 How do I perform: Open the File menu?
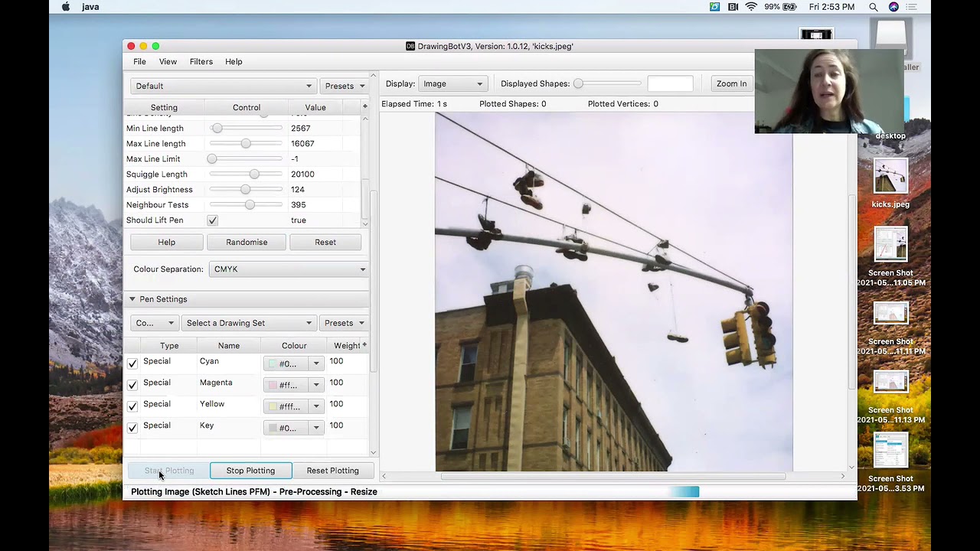(139, 61)
